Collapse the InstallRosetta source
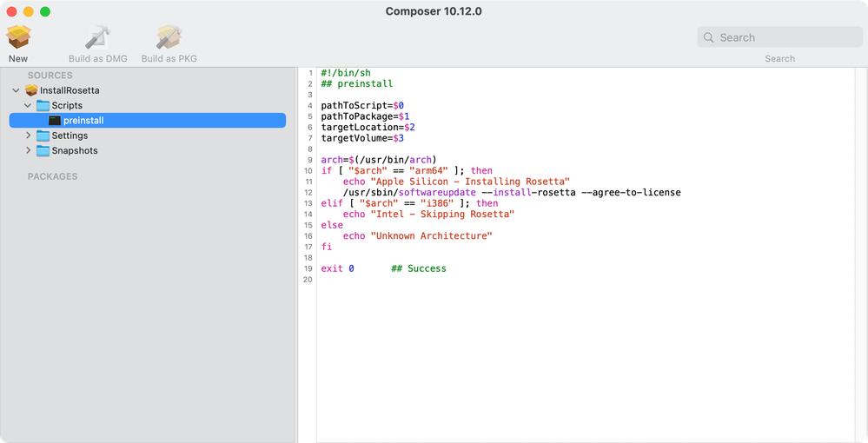The width and height of the screenshot is (868, 443). [x=16, y=90]
